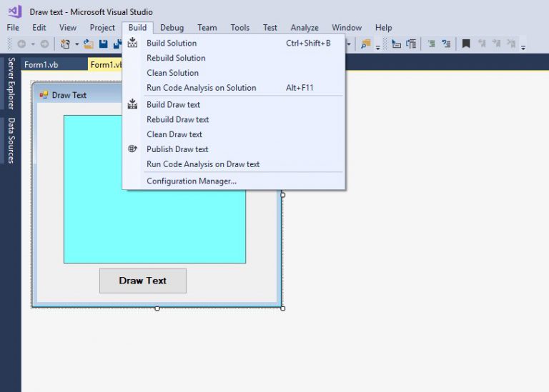Toggle the Bookmark toolbar icon
549x392 pixels.
(466, 44)
